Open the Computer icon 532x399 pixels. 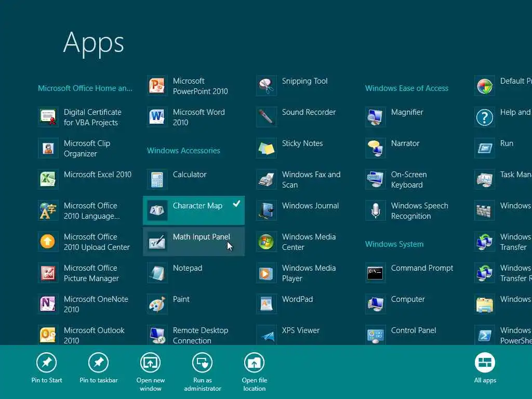coord(375,304)
